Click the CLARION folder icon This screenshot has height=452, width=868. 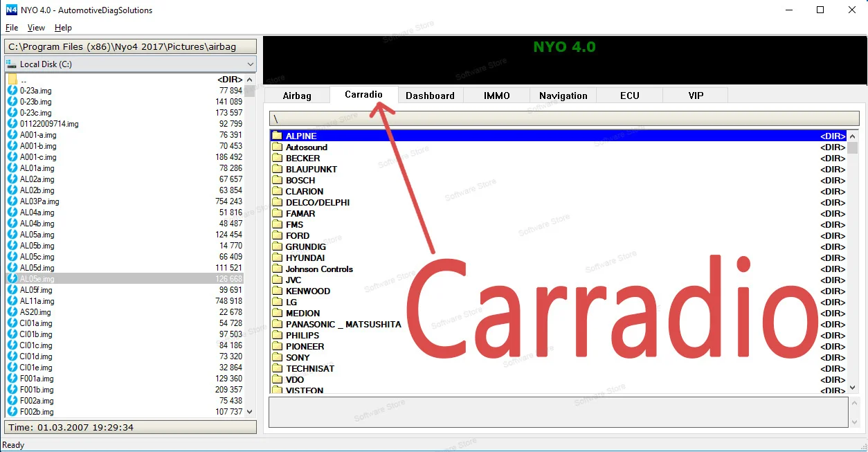[277, 192]
